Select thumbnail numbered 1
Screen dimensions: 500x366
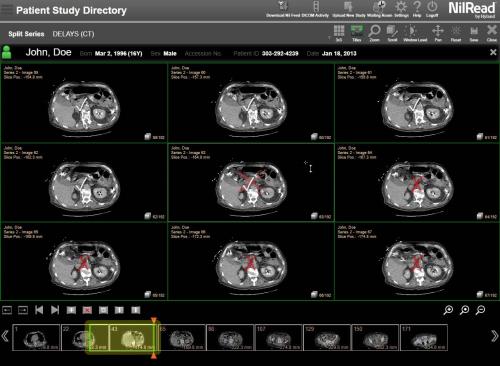[x=36, y=338]
